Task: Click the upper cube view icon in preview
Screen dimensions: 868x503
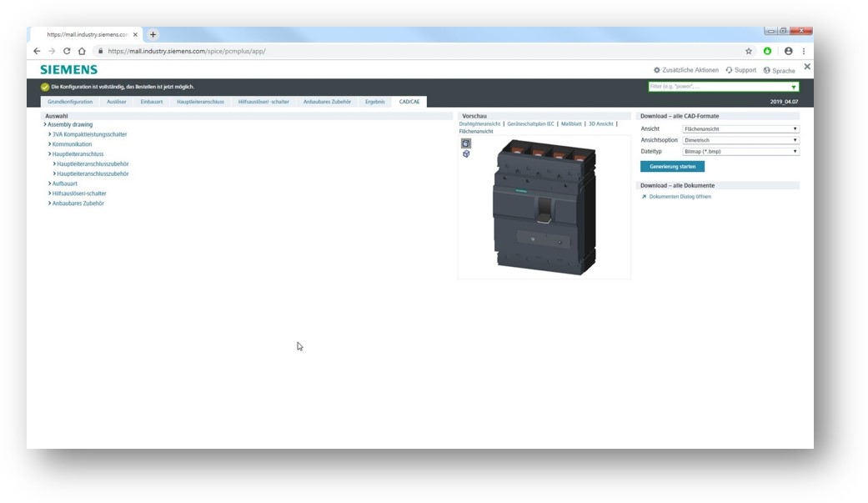Action: 466,143
